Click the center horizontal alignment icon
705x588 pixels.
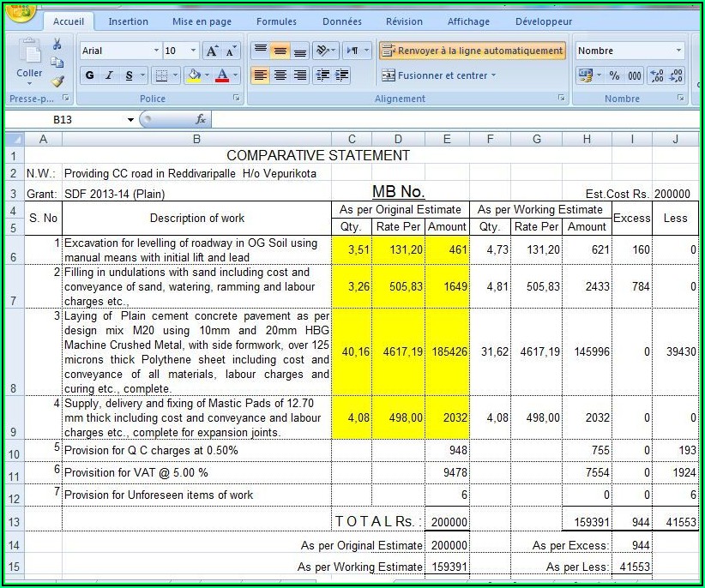click(280, 75)
